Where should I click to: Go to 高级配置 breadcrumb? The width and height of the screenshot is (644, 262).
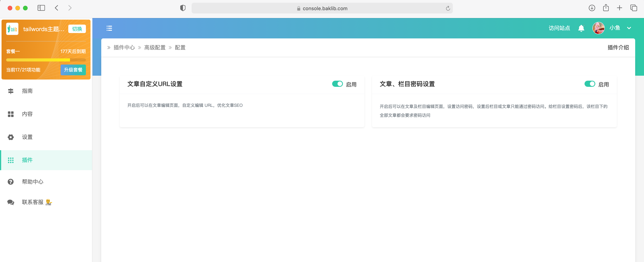pyautogui.click(x=155, y=48)
